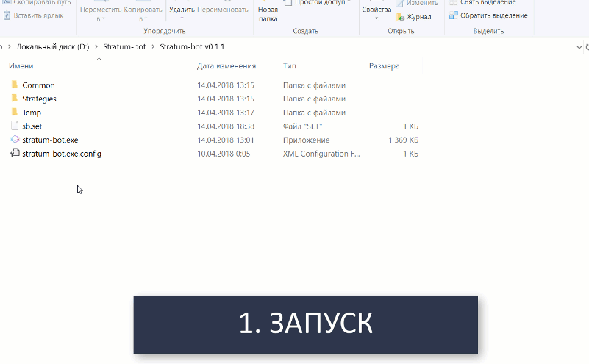
Task: Expand the Простой доступ dropdown
Action: coord(348,2)
